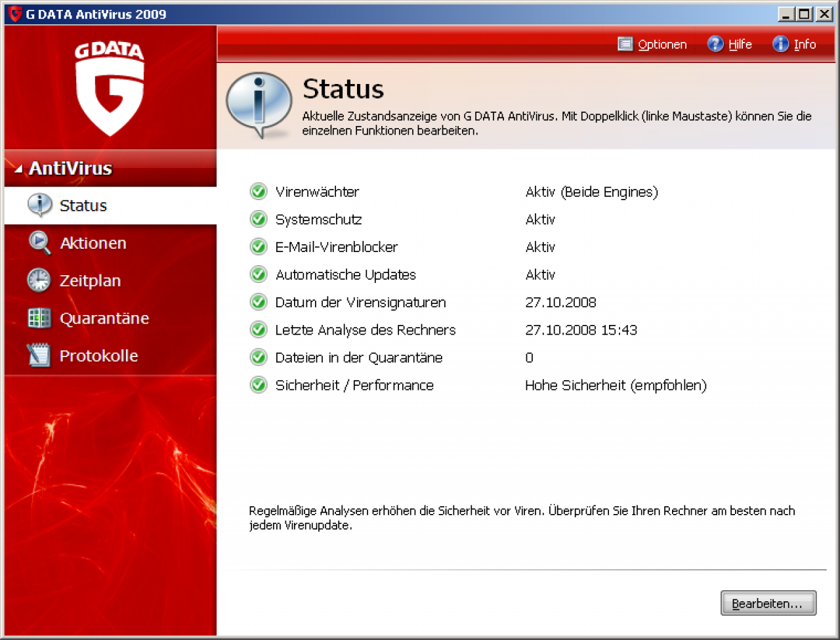The image size is (840, 640).
Task: Click the Aktionen magnifier icon
Action: 39,243
